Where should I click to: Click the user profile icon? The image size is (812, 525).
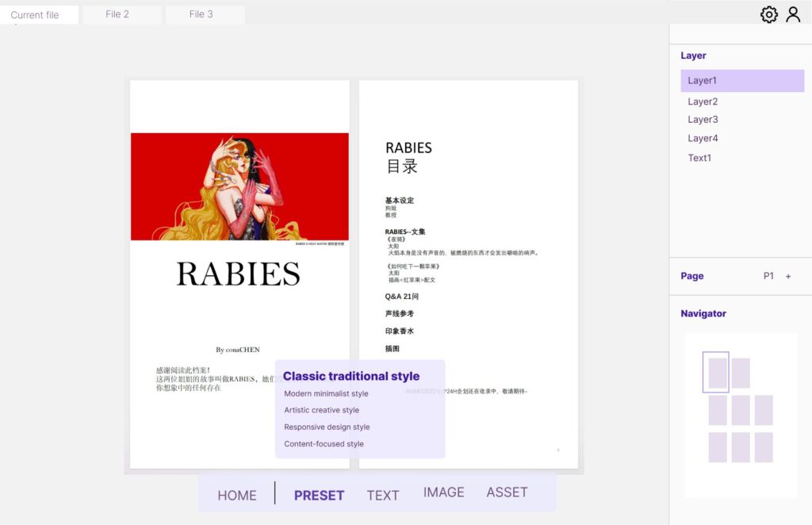[x=793, y=14]
